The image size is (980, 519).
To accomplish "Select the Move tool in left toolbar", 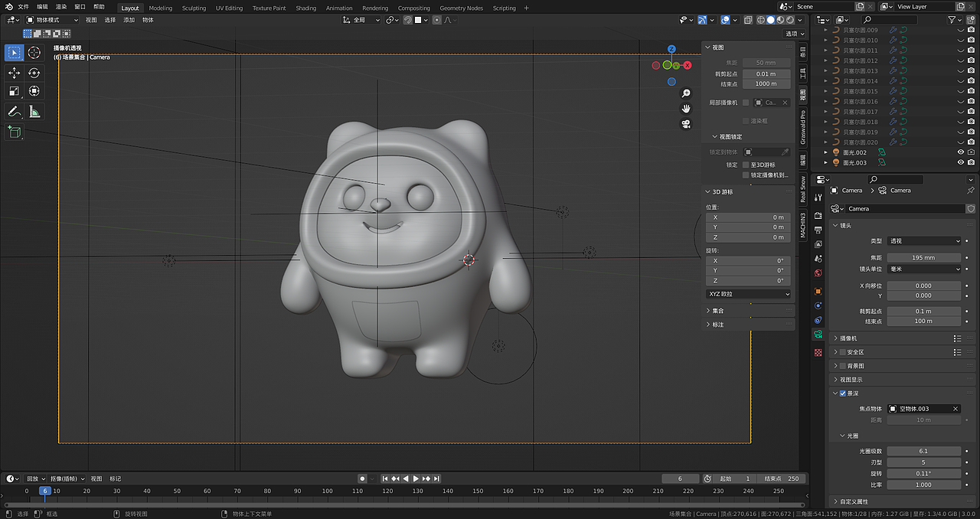I will tap(15, 73).
